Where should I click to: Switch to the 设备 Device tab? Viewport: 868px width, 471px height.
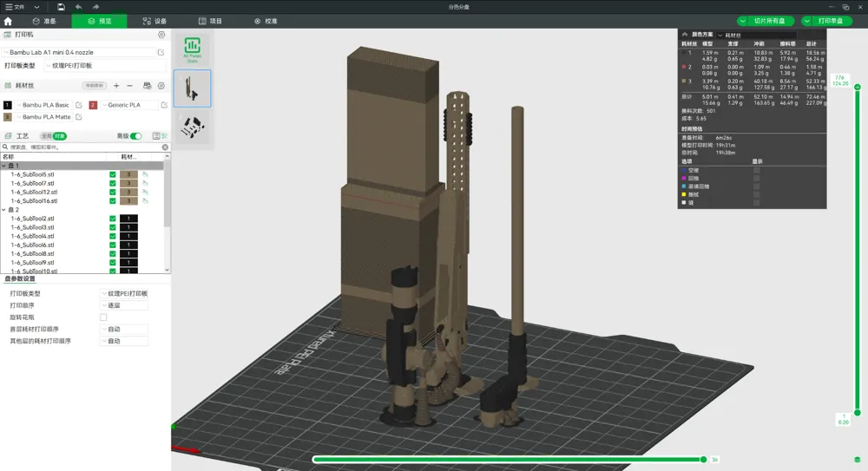point(155,21)
